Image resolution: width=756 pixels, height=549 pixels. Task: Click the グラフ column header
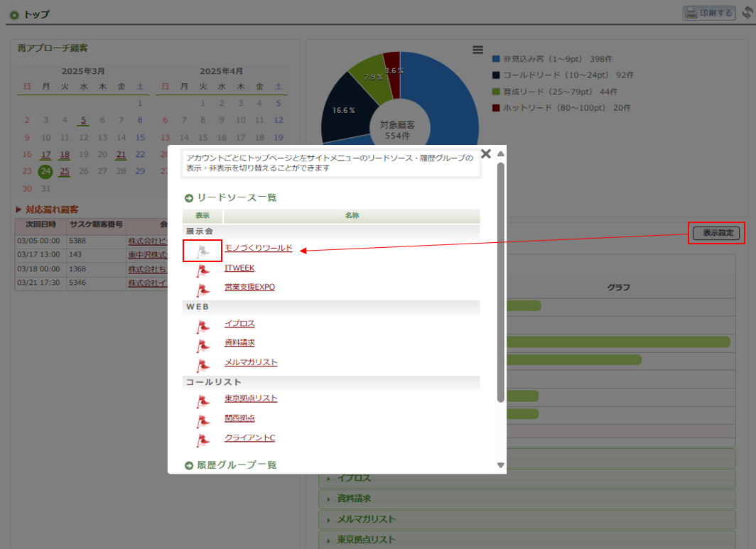click(619, 287)
